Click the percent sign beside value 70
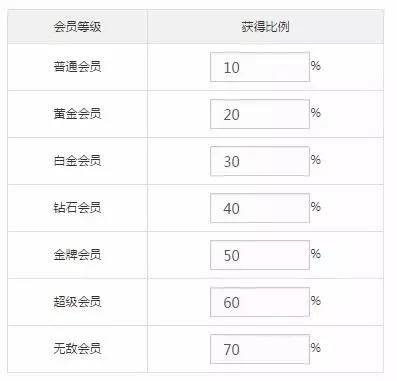The width and height of the screenshot is (397, 381). [316, 348]
